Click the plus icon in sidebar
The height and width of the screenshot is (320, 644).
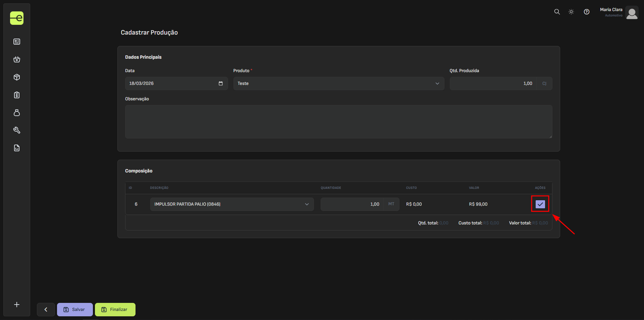(17, 305)
